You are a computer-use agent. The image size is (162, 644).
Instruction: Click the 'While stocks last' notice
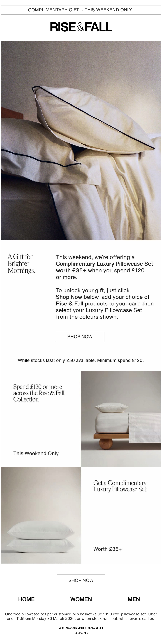pos(81,360)
